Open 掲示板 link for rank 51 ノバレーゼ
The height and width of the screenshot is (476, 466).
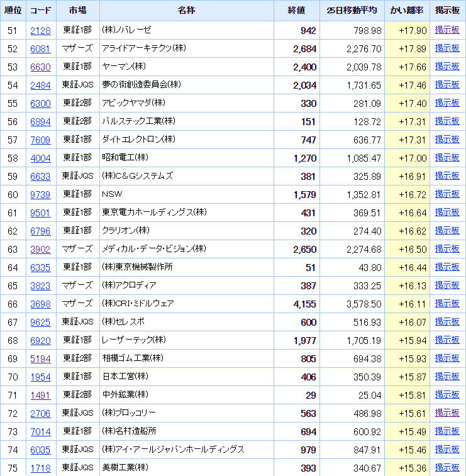[447, 30]
